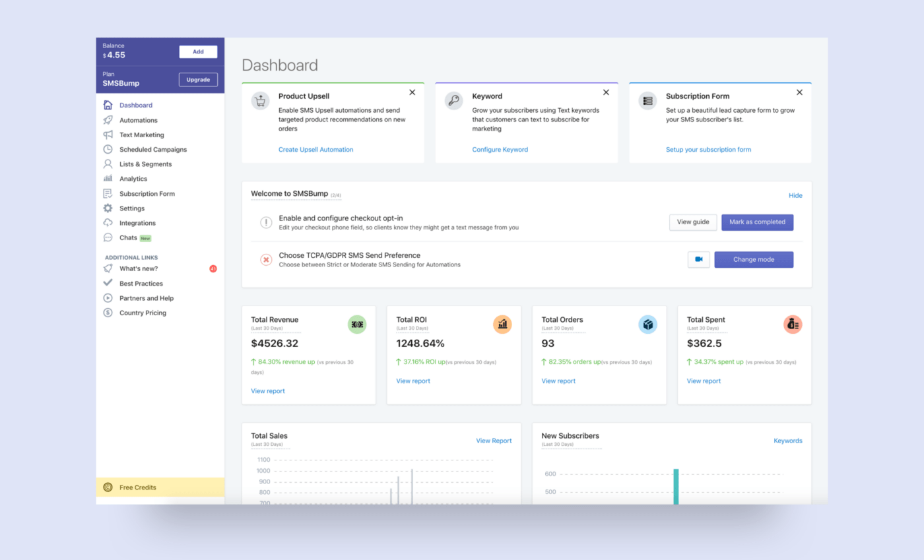Open Integrations in the sidebar
The width and height of the screenshot is (924, 560).
(x=137, y=223)
